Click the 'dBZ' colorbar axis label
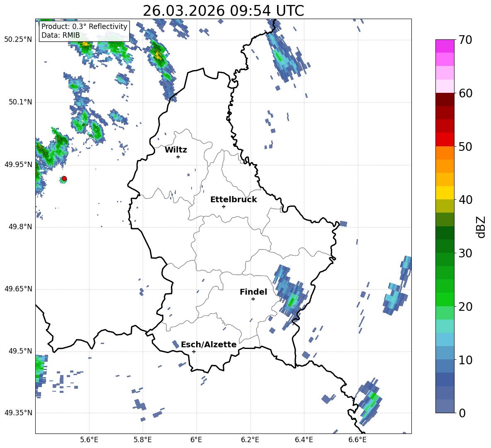The width and height of the screenshot is (491, 448). point(481,227)
